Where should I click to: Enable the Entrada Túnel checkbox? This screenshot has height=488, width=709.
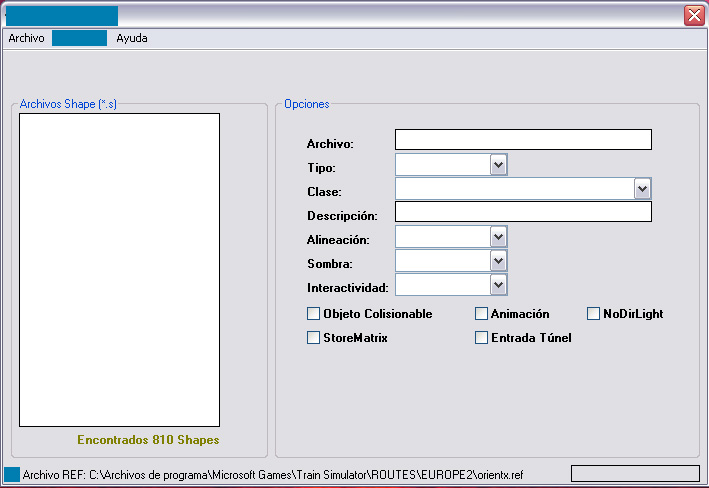[482, 338]
